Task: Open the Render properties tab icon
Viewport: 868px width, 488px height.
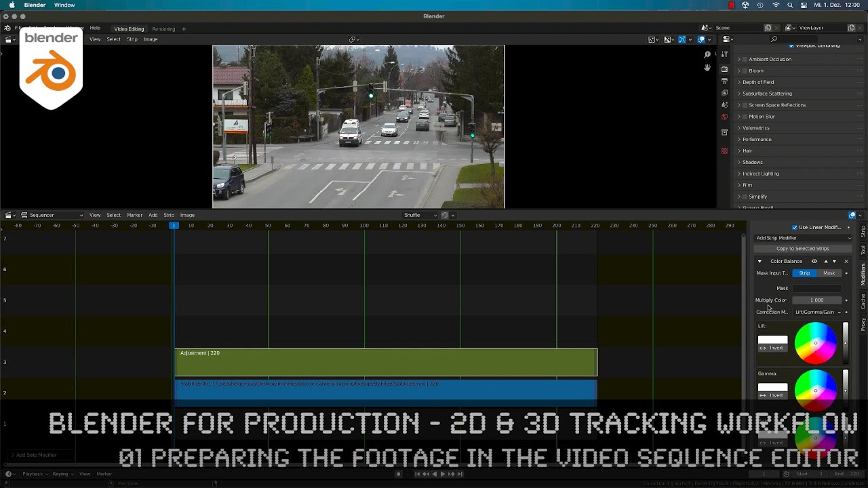Action: click(724, 69)
